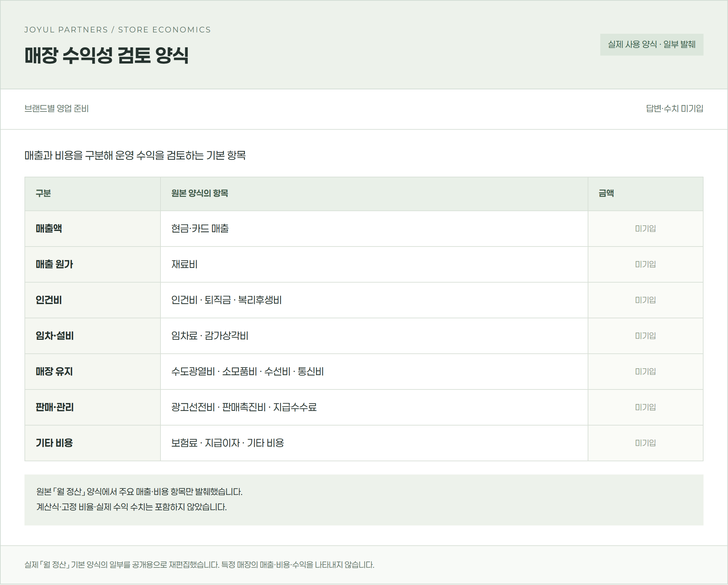Click the '실제 사용 양식 · 일부 발췌' badge
728x585 pixels.
tap(651, 45)
